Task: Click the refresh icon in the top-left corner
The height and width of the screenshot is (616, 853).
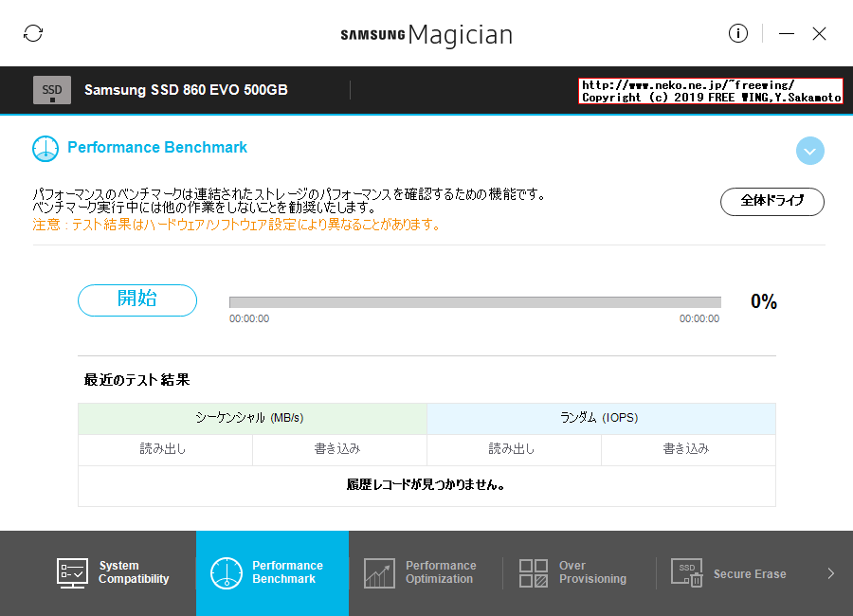Action: [34, 32]
